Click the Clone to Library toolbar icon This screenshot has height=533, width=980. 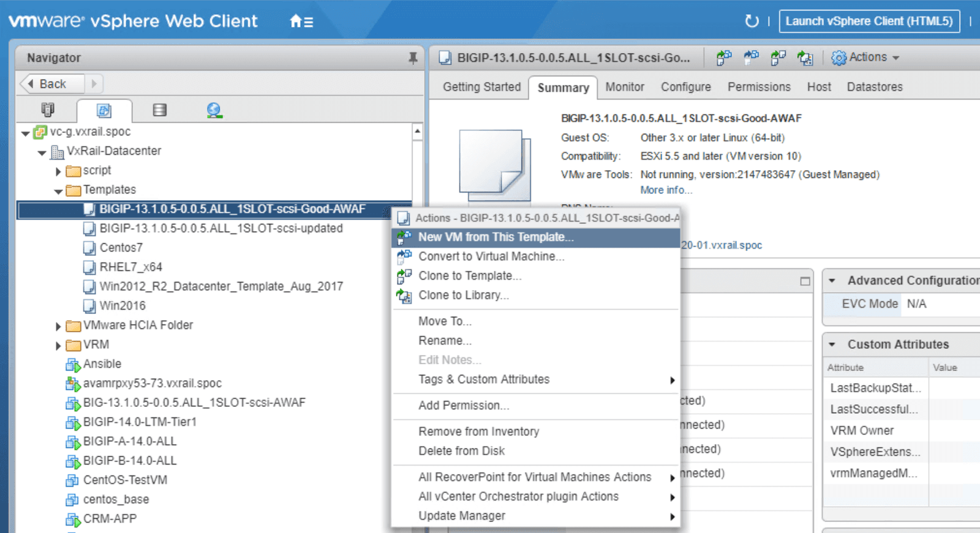click(805, 58)
